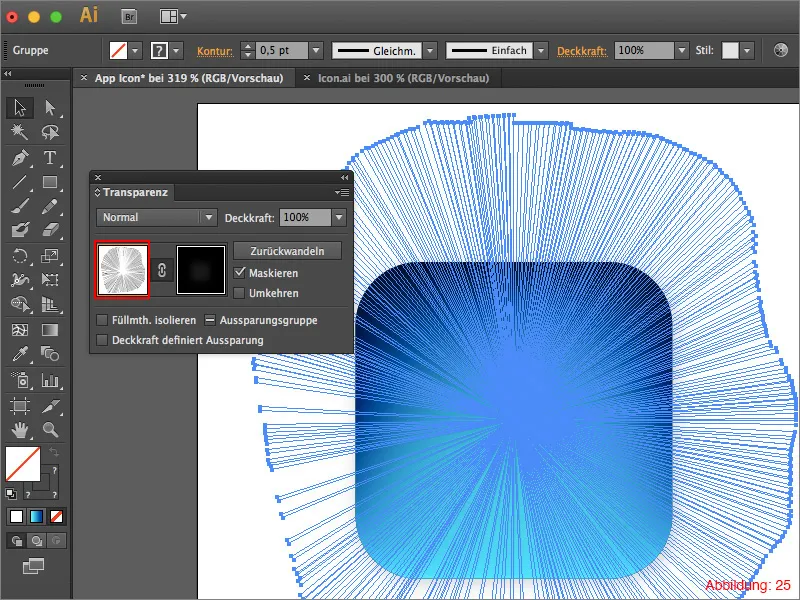This screenshot has width=800, height=600.
Task: Open the Kontur weight dropdown arrow
Action: click(x=316, y=51)
